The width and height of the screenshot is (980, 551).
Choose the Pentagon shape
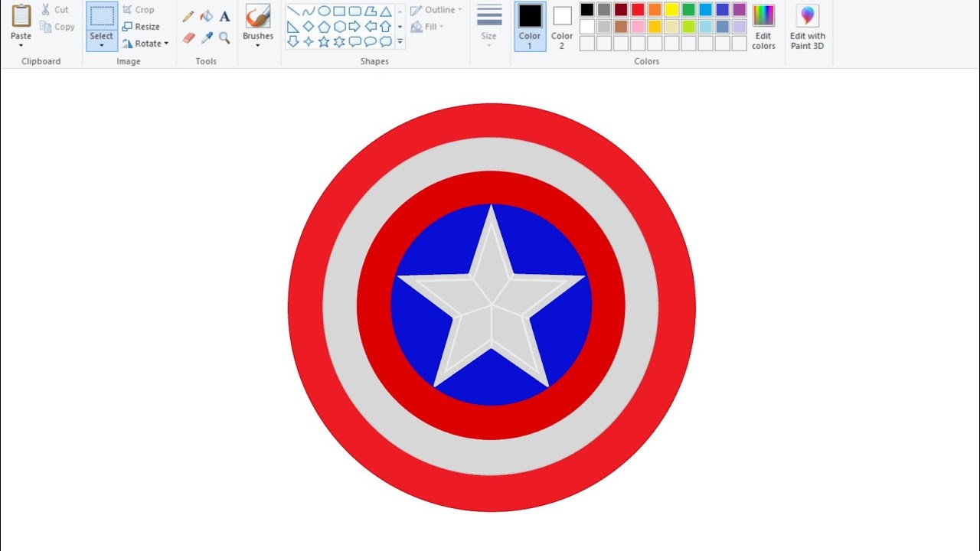pos(324,26)
